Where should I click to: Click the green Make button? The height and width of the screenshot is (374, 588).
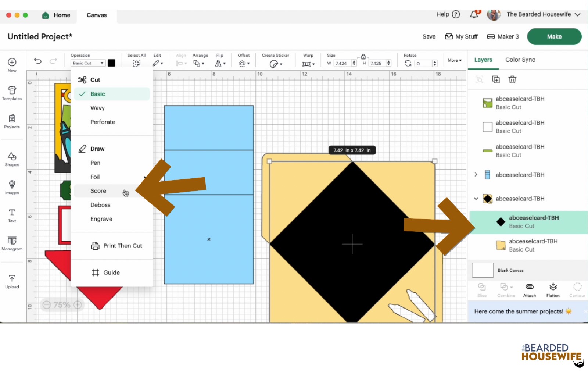(x=554, y=36)
